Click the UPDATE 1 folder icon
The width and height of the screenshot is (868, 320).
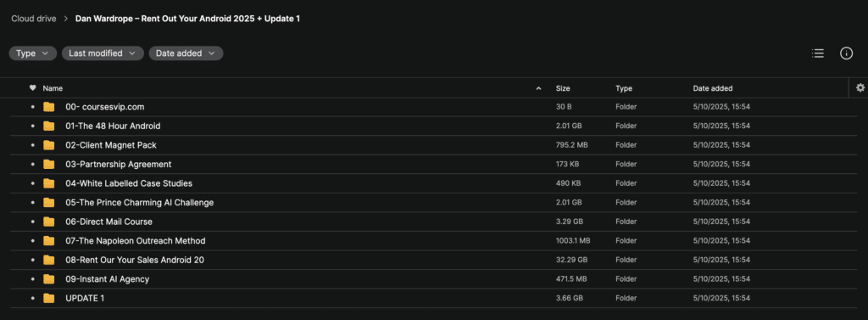point(48,299)
